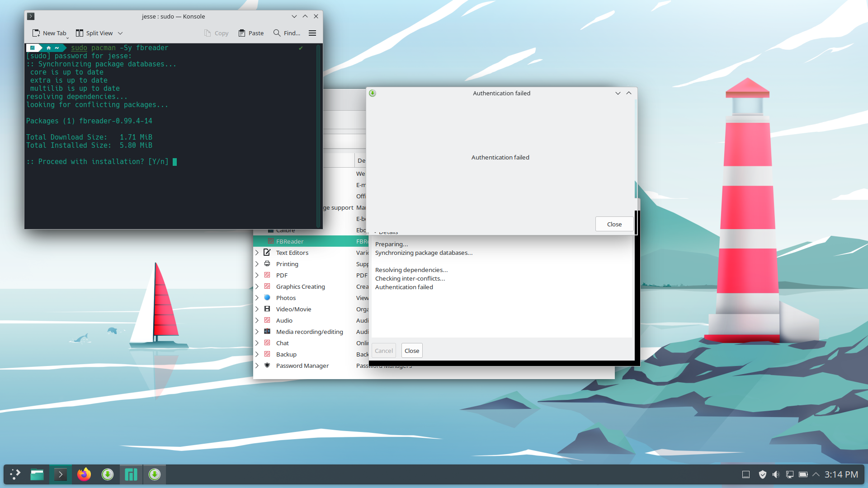The width and height of the screenshot is (868, 488).
Task: Click the Audio category icon
Action: point(267,320)
